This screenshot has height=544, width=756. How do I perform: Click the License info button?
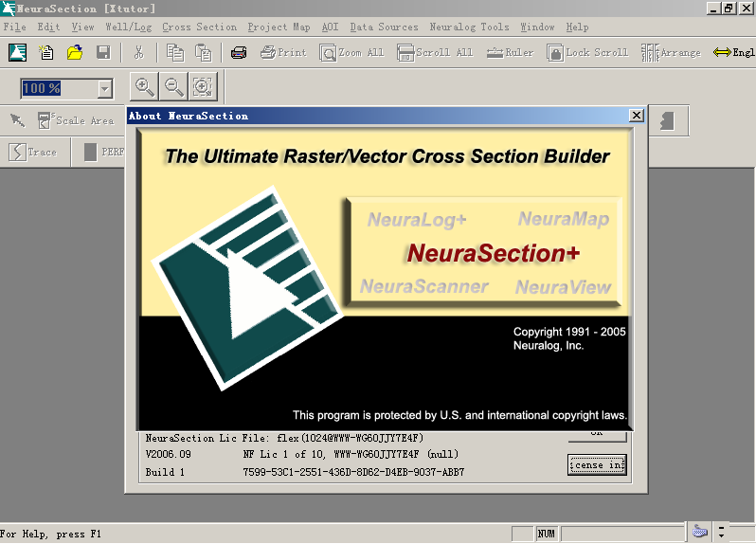pyautogui.click(x=597, y=465)
